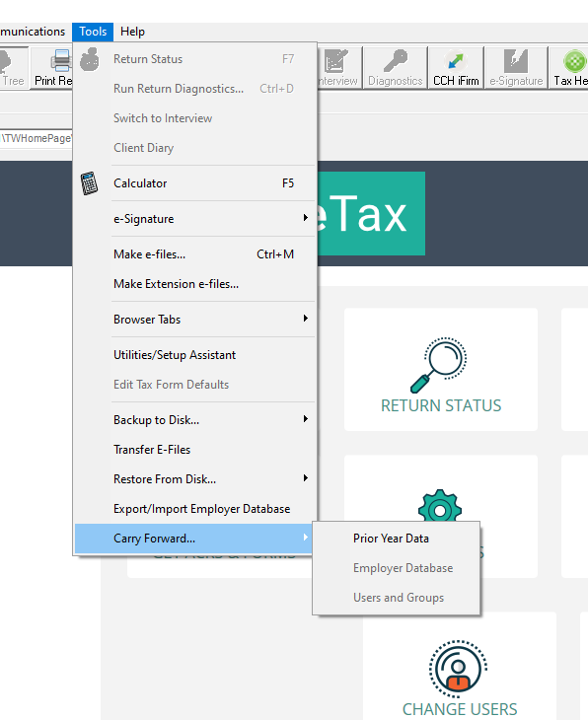Select Employer Database in submenu
Screen dimensions: 588x720
point(396,568)
